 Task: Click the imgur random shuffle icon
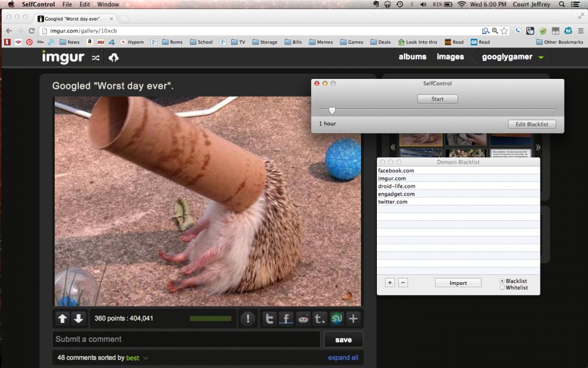click(96, 57)
